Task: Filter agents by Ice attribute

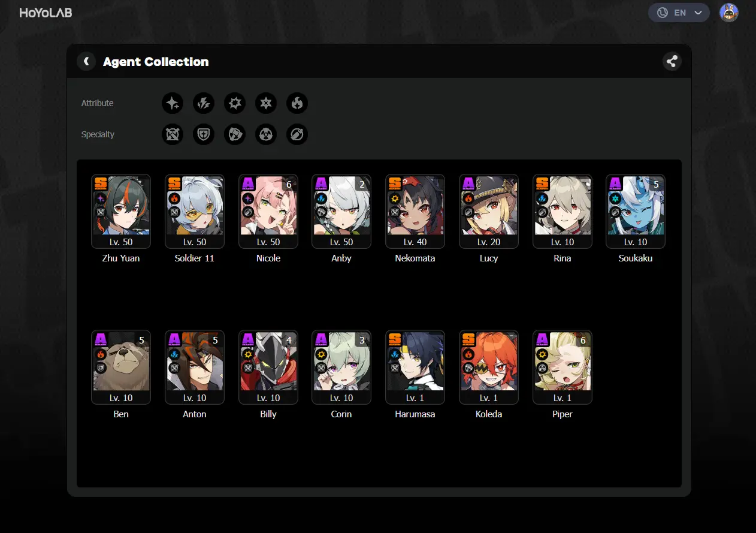Action: point(266,103)
